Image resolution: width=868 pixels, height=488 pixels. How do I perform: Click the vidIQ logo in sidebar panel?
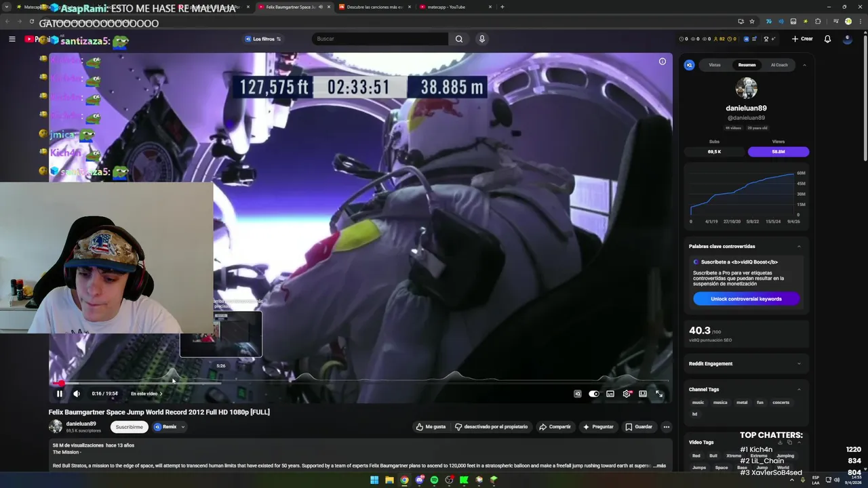(690, 65)
